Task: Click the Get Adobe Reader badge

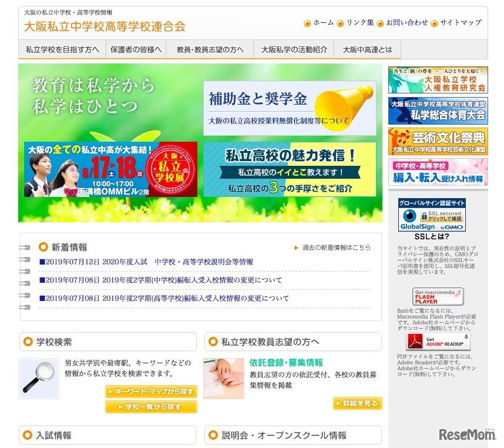Action: tap(438, 342)
